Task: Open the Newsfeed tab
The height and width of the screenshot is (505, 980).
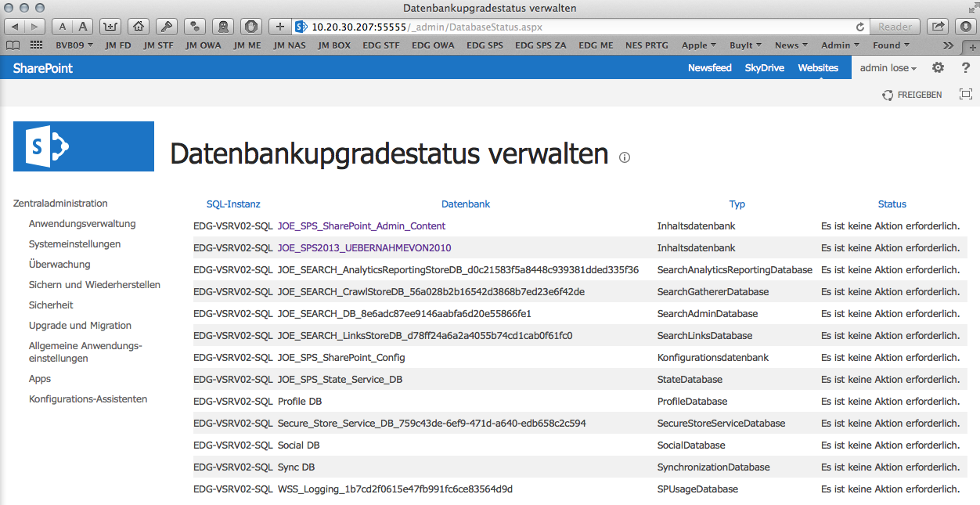Action: (710, 68)
